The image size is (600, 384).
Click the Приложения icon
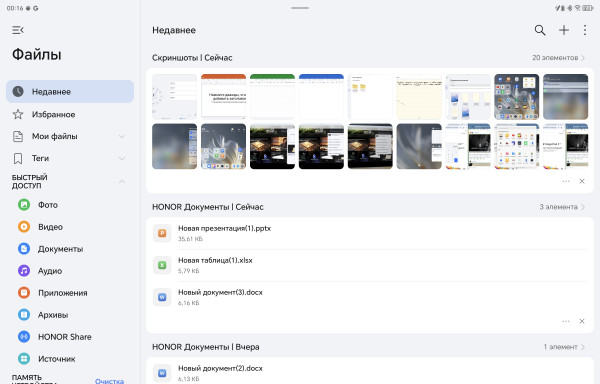coord(24,293)
